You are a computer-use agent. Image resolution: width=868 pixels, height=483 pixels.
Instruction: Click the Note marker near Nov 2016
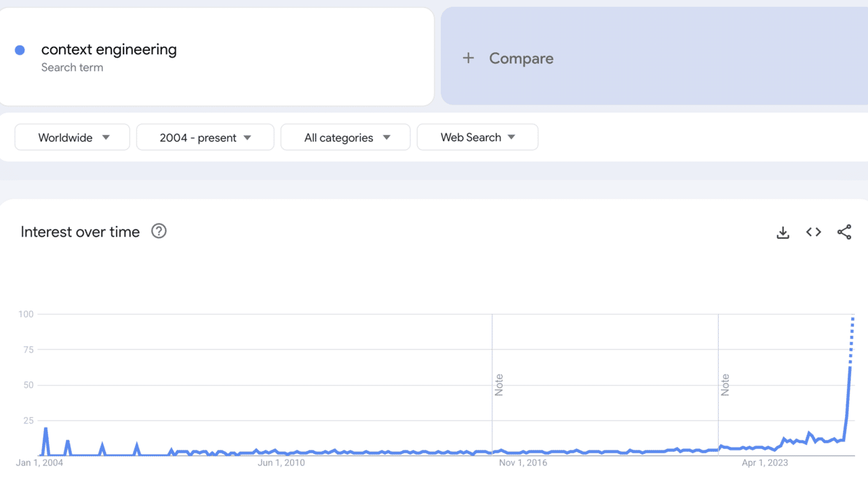click(499, 385)
